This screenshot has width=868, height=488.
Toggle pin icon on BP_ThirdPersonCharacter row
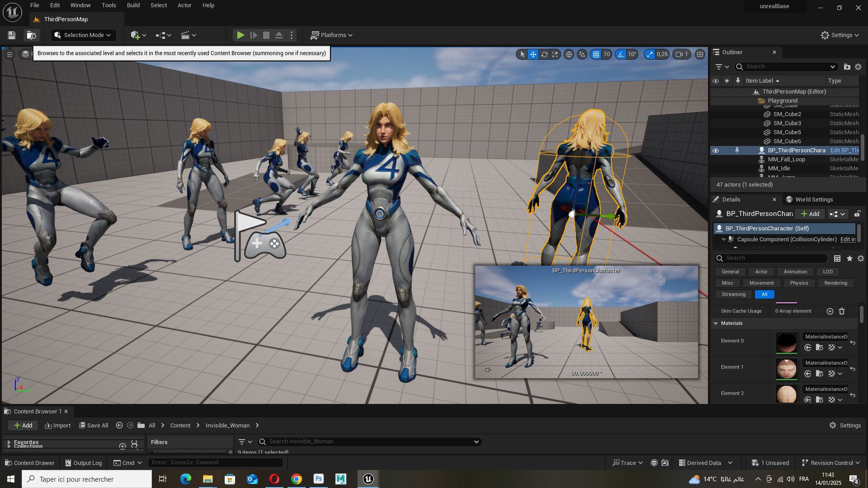737,150
